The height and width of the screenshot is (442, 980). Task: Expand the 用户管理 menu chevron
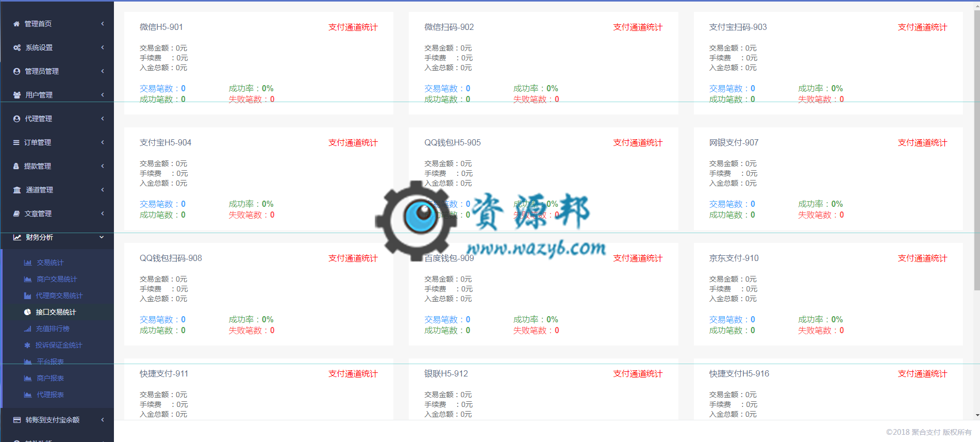(x=102, y=95)
